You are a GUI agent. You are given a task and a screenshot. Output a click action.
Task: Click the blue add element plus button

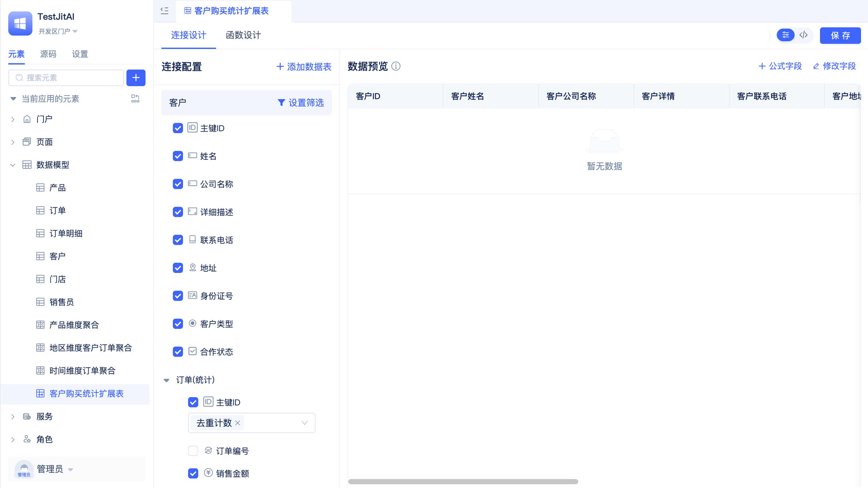point(136,78)
